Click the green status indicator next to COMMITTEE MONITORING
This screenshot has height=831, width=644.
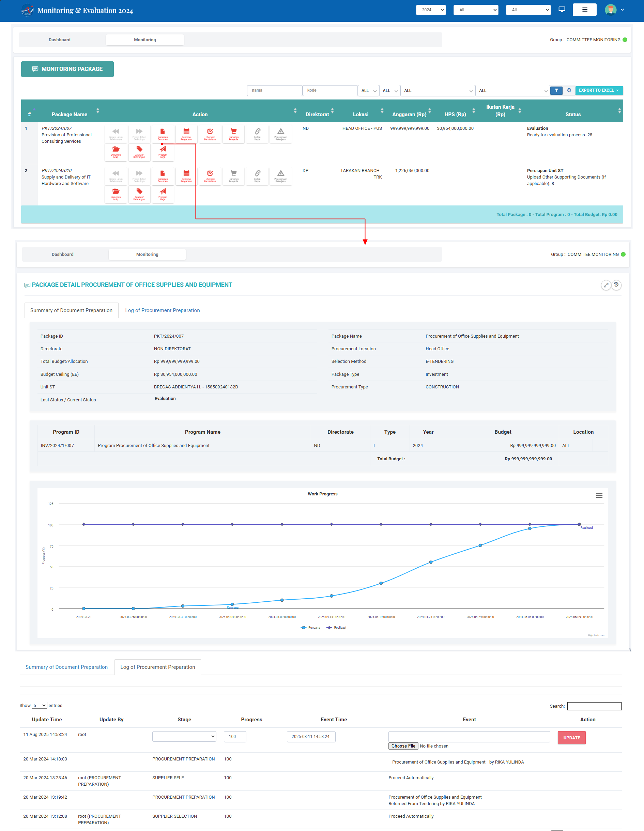(625, 39)
